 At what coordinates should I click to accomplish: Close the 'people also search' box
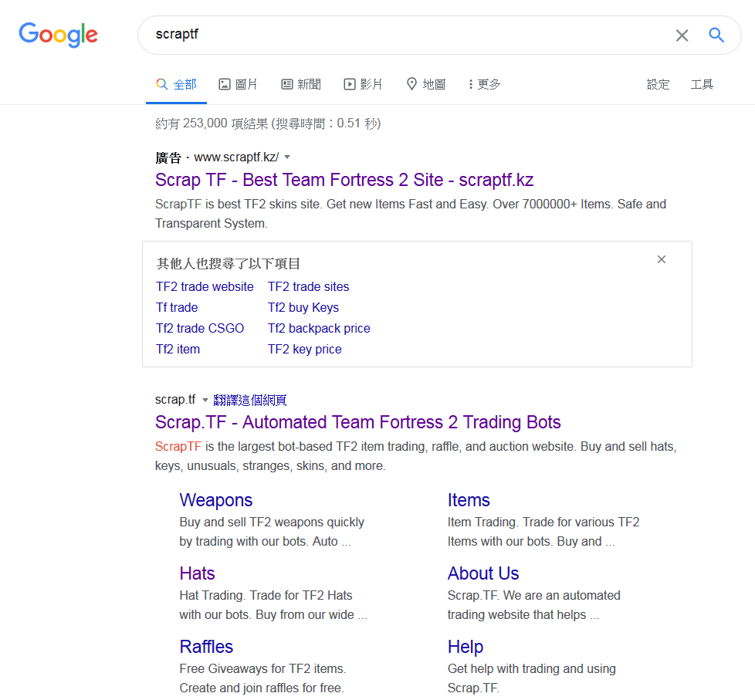coord(662,259)
